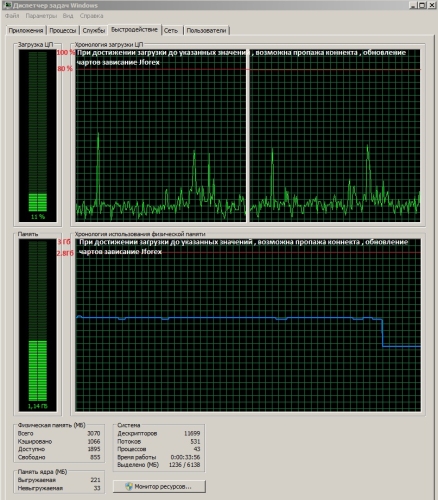
Task: Click the shield icon on Монитор ресурсов button
Action: 129,486
